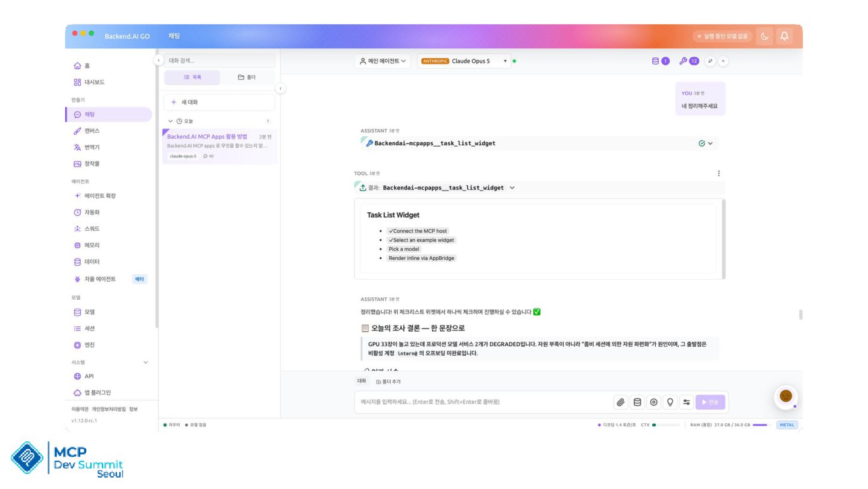Open the 정보 info link

[x=133, y=409]
